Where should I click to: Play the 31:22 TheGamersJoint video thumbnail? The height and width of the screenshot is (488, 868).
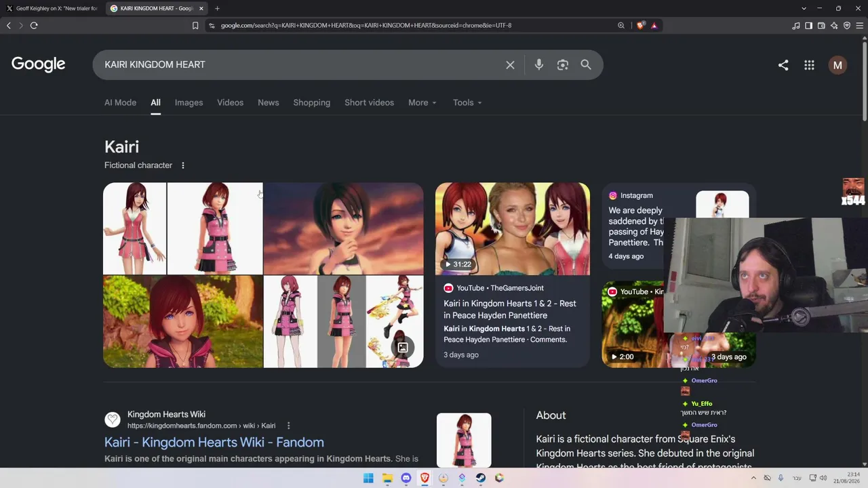tap(513, 228)
